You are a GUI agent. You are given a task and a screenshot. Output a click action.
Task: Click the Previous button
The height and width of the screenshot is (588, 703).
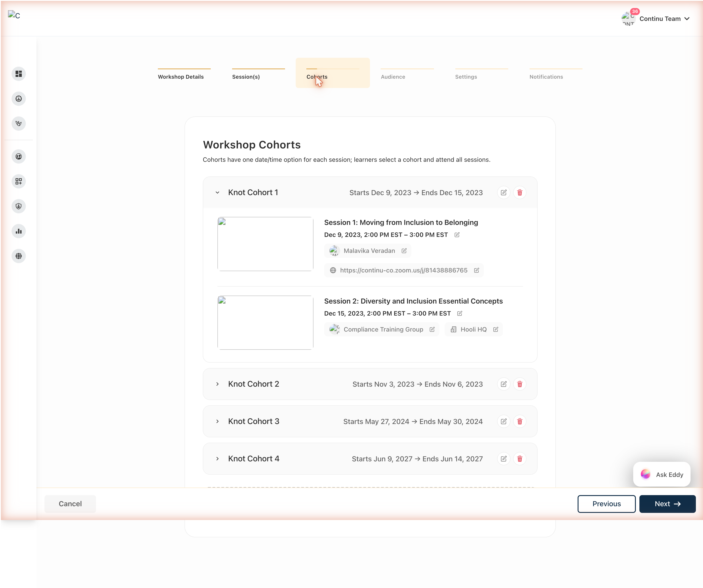click(607, 504)
